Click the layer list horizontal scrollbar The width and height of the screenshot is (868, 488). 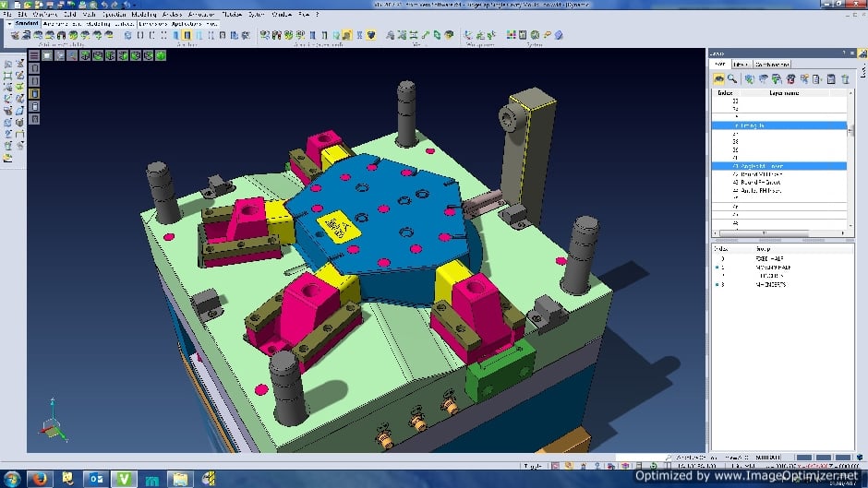coord(778,233)
